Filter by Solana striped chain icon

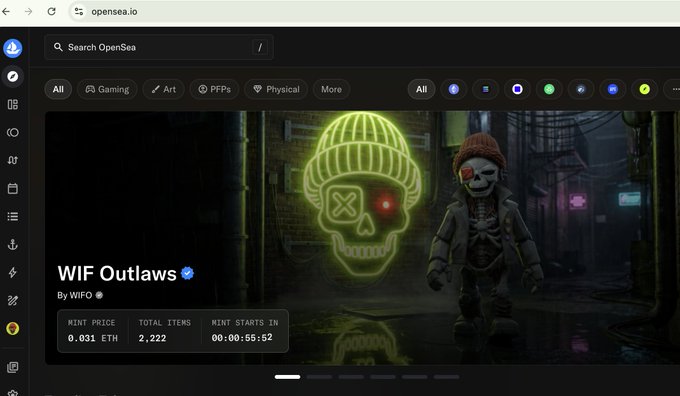[485, 89]
